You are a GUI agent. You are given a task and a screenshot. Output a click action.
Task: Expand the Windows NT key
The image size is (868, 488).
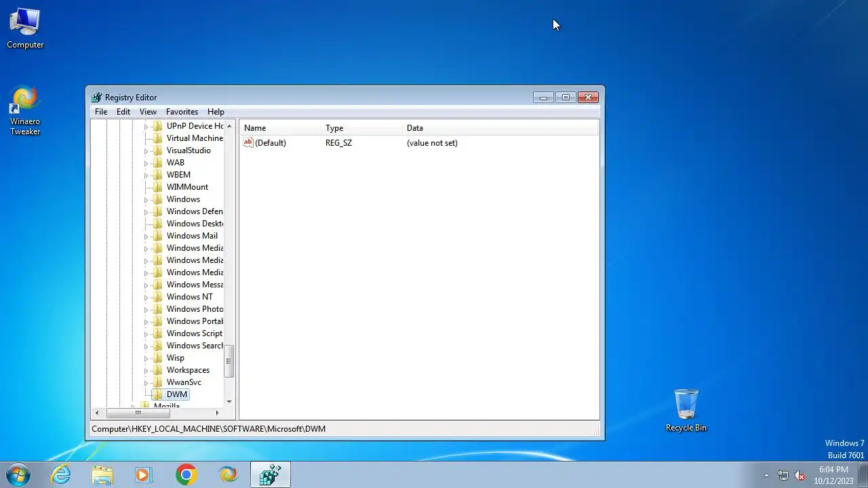point(146,297)
